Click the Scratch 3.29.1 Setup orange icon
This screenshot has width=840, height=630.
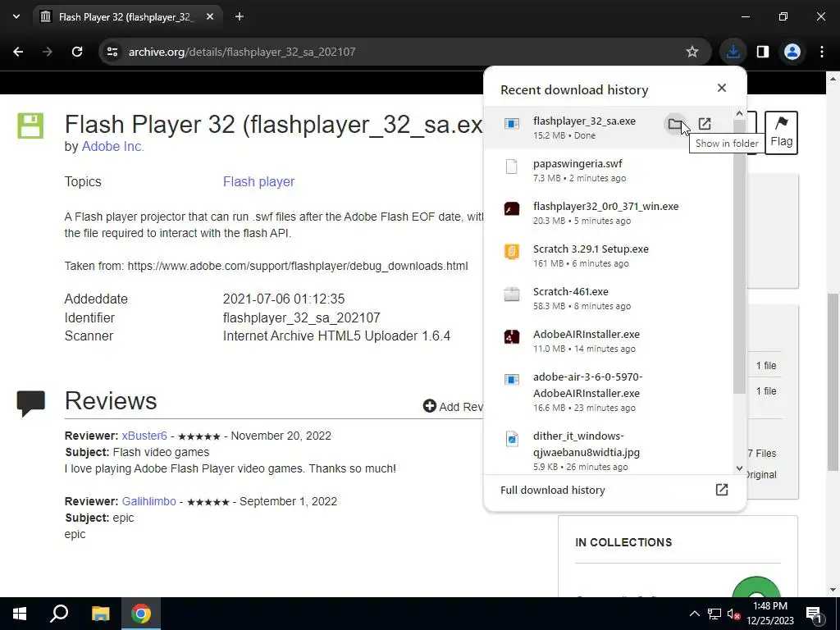point(512,251)
